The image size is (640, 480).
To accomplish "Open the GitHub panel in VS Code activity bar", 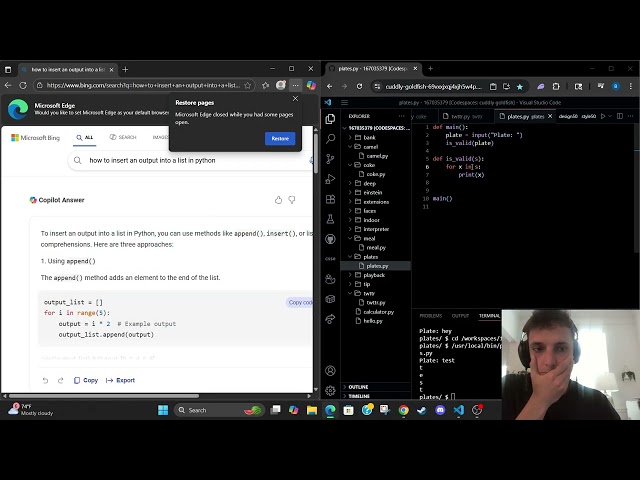I will point(330,239).
